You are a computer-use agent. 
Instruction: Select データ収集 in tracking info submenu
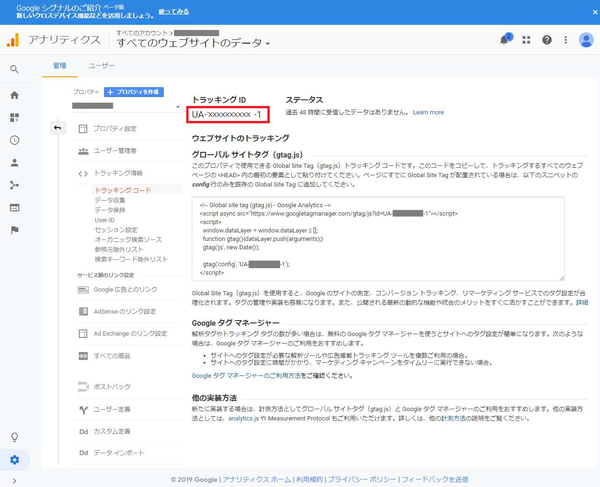[110, 200]
